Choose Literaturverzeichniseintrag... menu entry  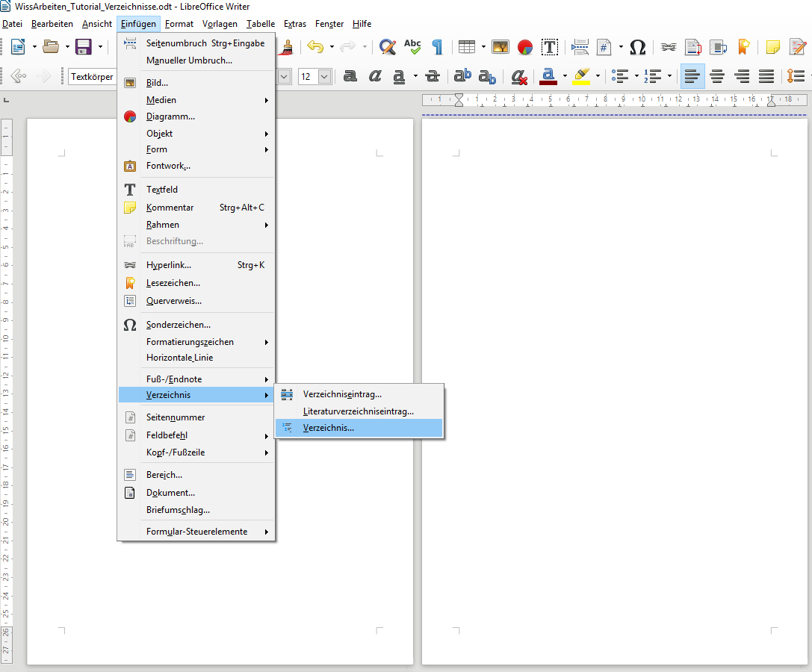click(x=359, y=411)
